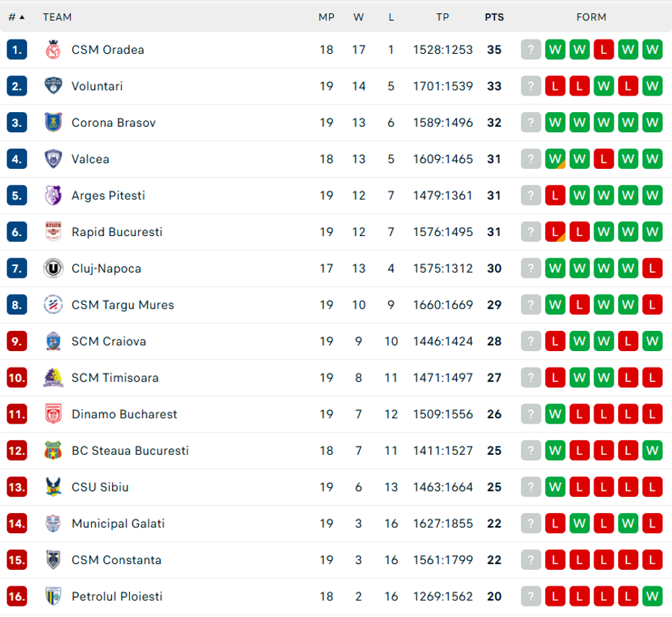Click Petrolul Ploiesti's latest green W result
Viewport: 672px width, 617px height.
[653, 596]
